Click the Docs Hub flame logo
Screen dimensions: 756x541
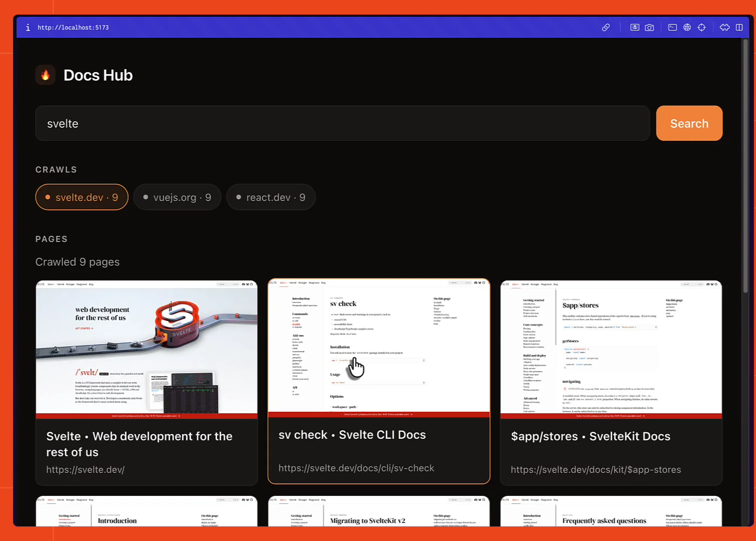[45, 75]
